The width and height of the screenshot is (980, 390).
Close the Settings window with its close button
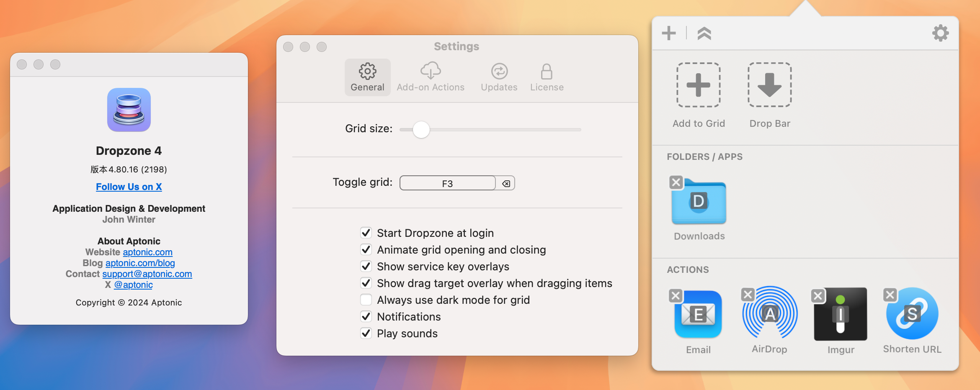pos(288,47)
